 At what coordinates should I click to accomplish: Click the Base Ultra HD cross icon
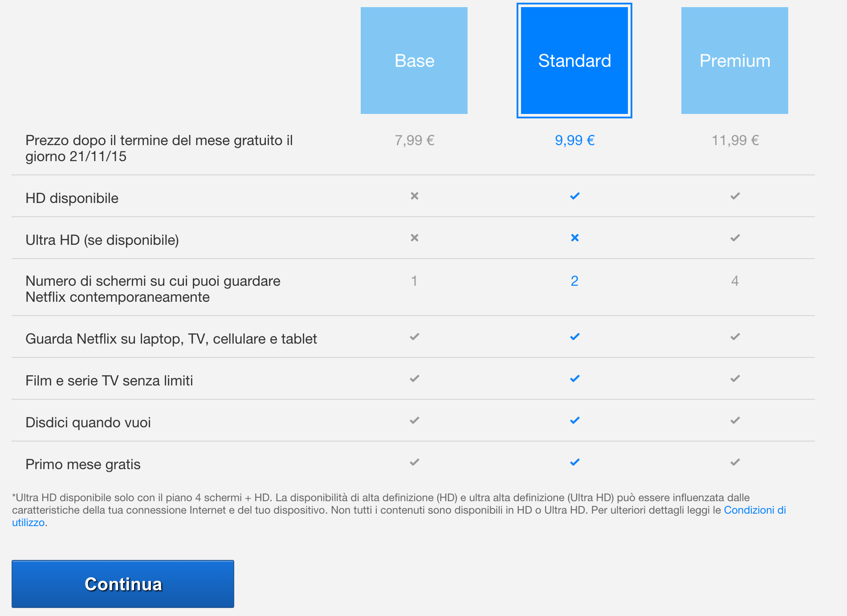coord(415,238)
